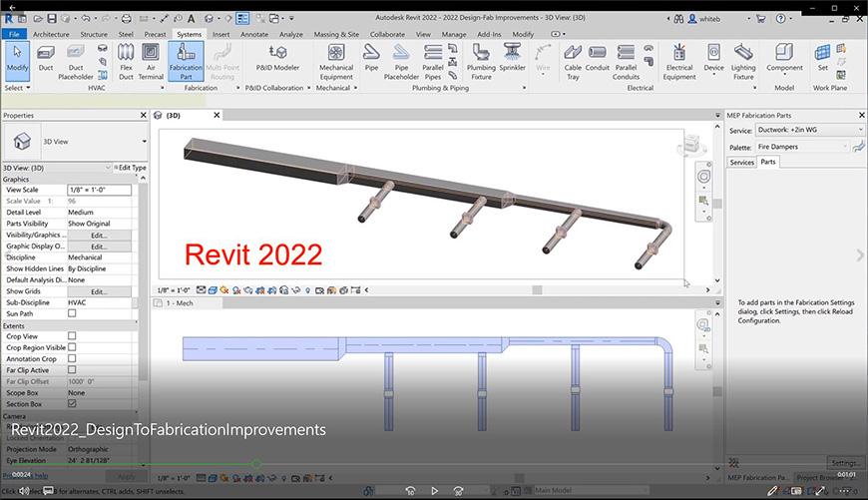The width and height of the screenshot is (868, 500).
Task: Select the Flex Duct tool
Action: tap(126, 62)
